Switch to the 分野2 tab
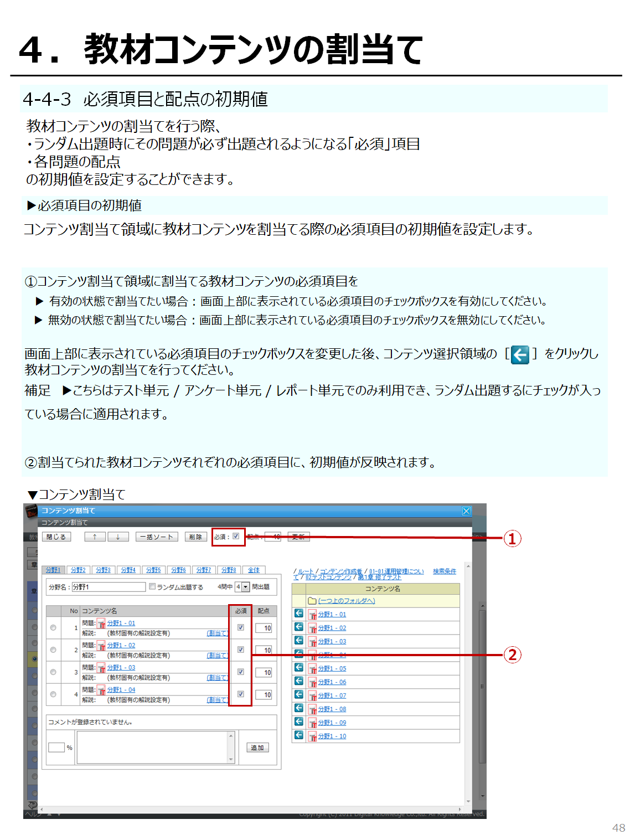Image resolution: width=630 pixels, height=840 pixels. click(78, 570)
